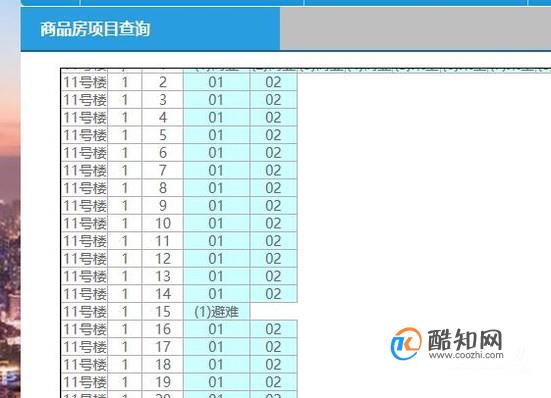This screenshot has width=551, height=398.
Task: Select room 02 on floor 7
Action: tap(273, 170)
